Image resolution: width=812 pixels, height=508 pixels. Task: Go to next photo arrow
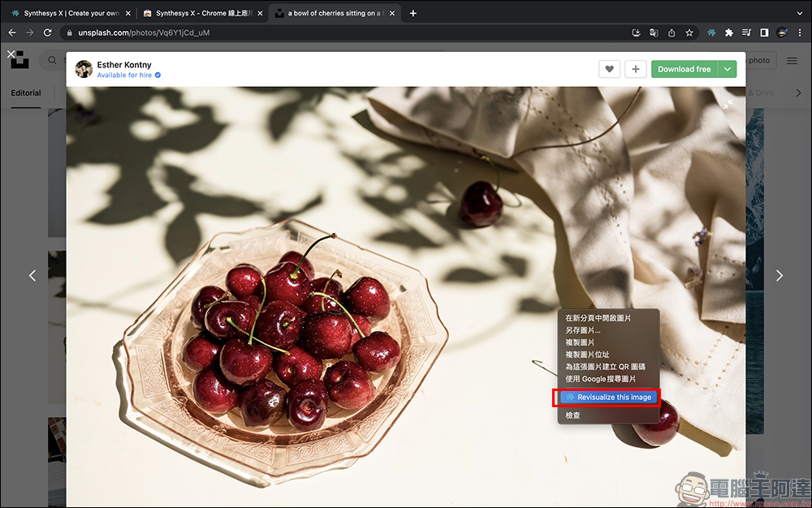point(780,276)
